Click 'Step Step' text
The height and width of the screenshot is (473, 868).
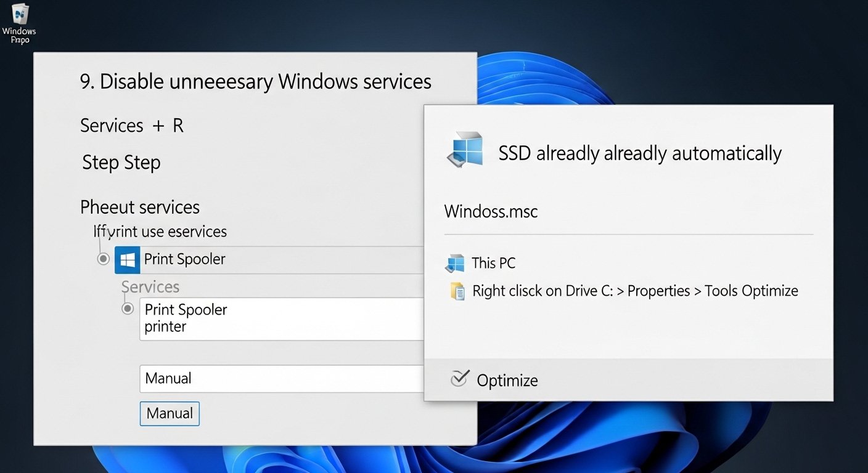(121, 163)
